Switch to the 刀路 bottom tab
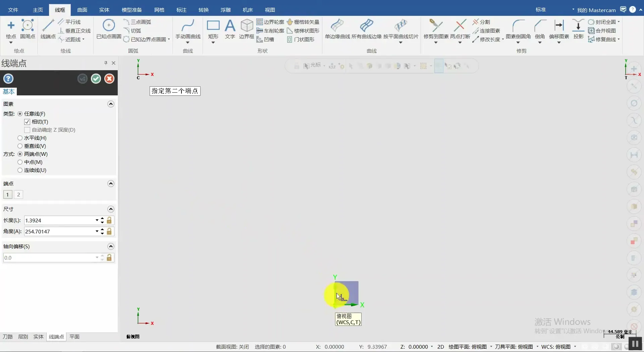 8,337
